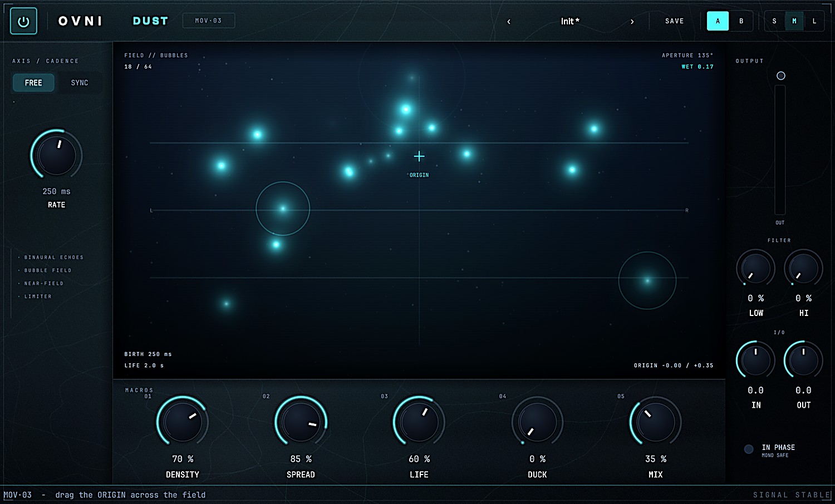Click the 35 % mix value

pos(656,459)
